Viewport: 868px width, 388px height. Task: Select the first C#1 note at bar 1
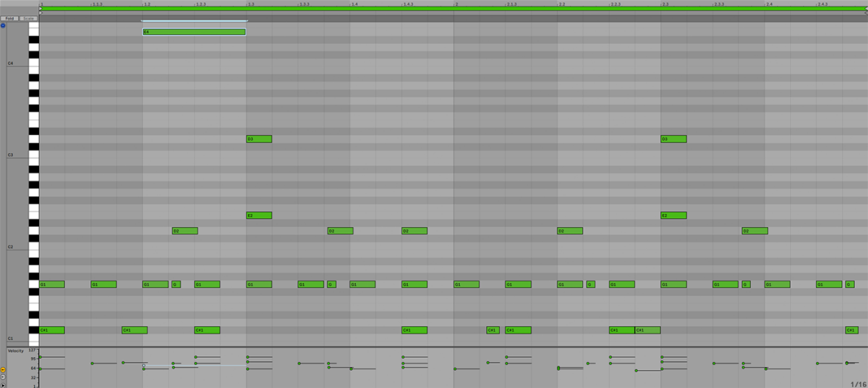[x=52, y=330]
